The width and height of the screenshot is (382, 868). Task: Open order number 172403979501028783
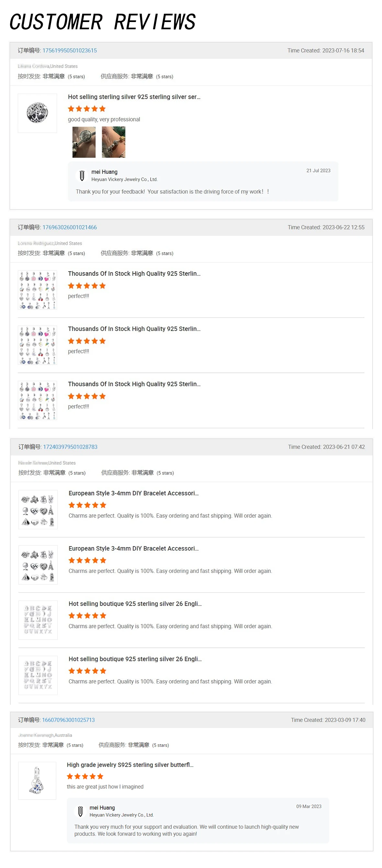point(70,447)
